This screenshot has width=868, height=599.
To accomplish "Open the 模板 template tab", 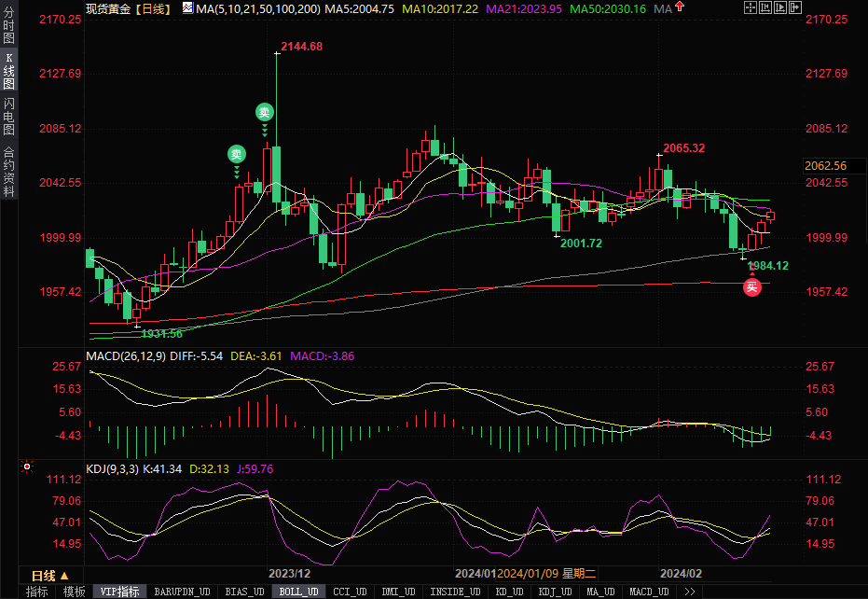I will pyautogui.click(x=74, y=592).
